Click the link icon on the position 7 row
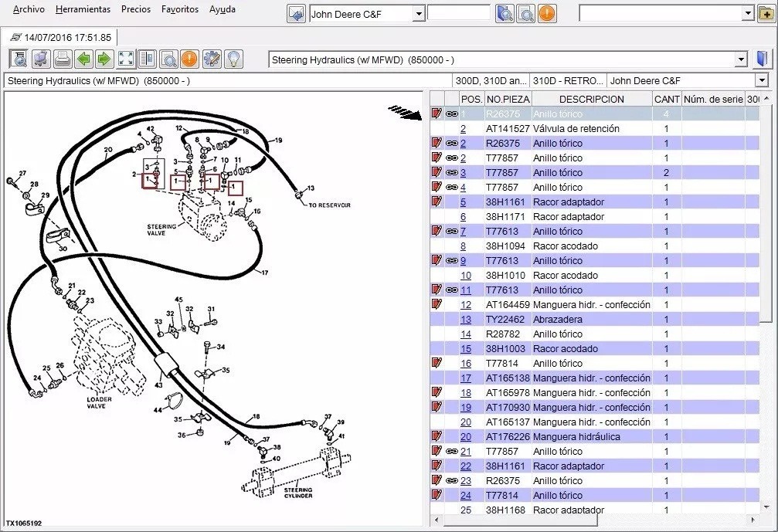Image resolution: width=778 pixels, height=532 pixels. 452,231
